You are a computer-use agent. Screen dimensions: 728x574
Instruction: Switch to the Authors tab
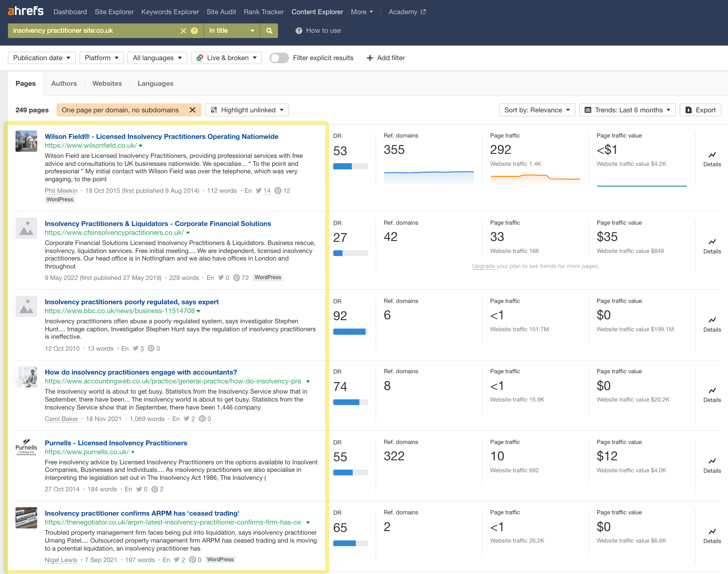(64, 83)
